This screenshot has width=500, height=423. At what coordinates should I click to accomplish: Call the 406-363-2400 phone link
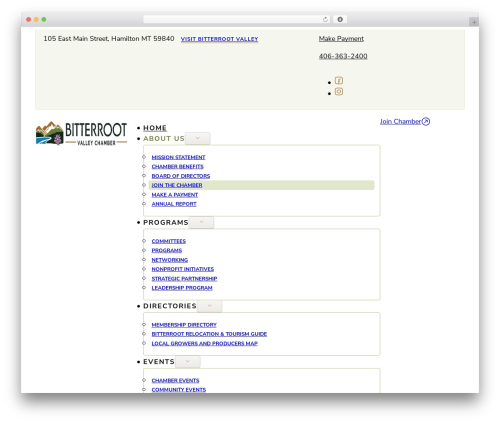(343, 56)
